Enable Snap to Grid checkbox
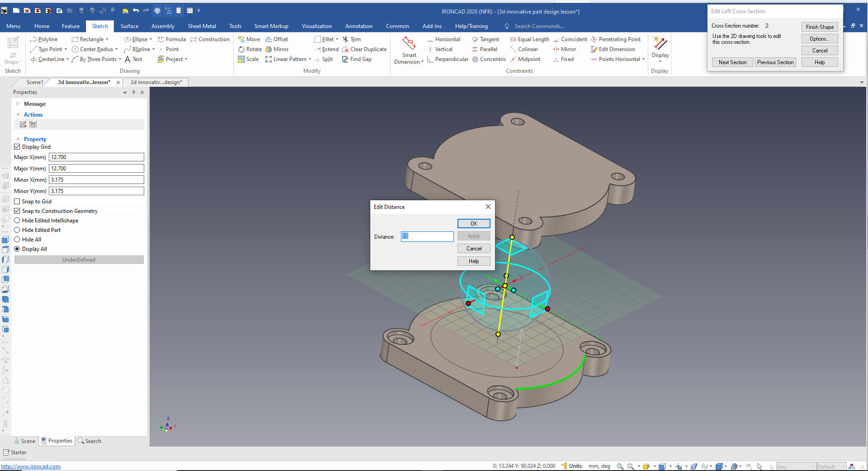The width and height of the screenshot is (868, 471). 17,202
